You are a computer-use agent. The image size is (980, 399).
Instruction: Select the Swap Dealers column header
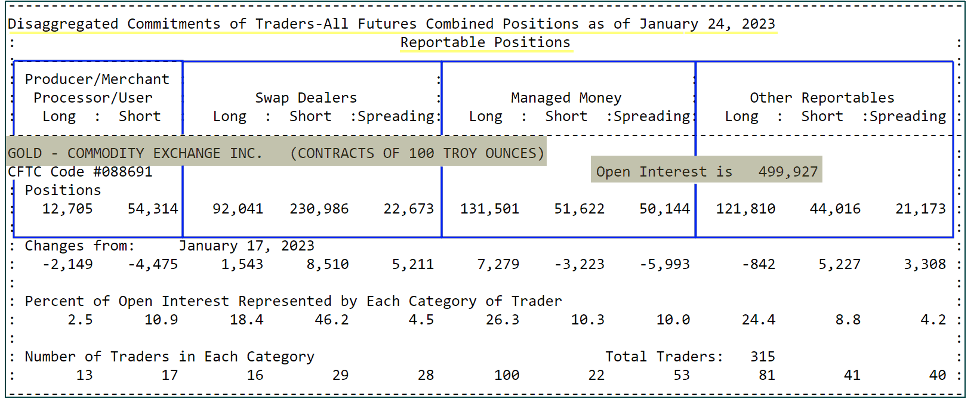click(x=306, y=98)
